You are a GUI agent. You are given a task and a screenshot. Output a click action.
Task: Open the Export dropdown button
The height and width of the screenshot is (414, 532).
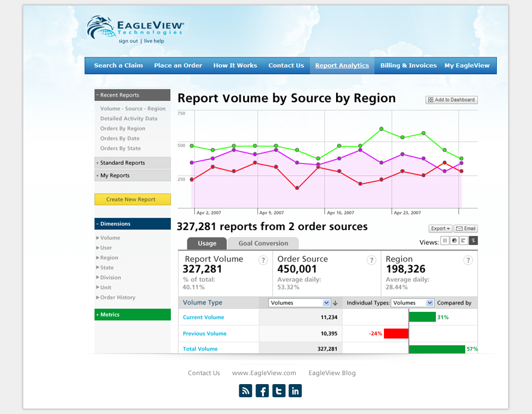(x=440, y=228)
